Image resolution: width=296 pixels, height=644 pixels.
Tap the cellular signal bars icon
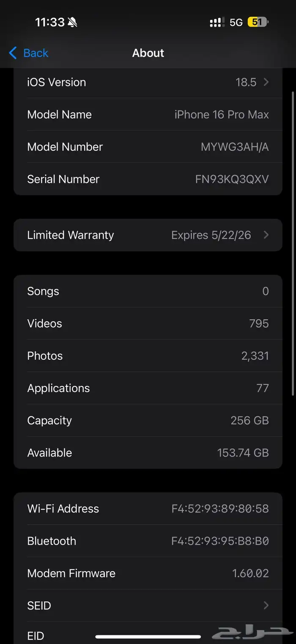pos(217,22)
